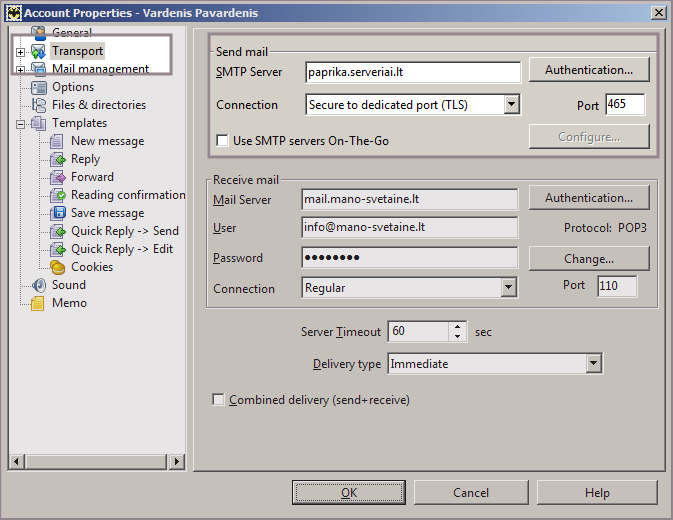Open the Delivery type dropdown
This screenshot has height=520, width=673.
pyautogui.click(x=593, y=364)
